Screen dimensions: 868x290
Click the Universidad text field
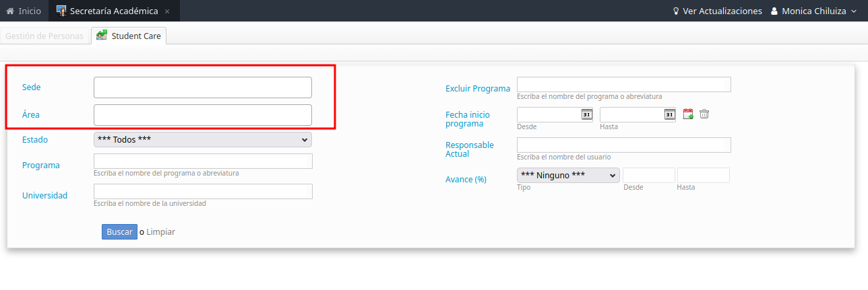pyautogui.click(x=202, y=191)
